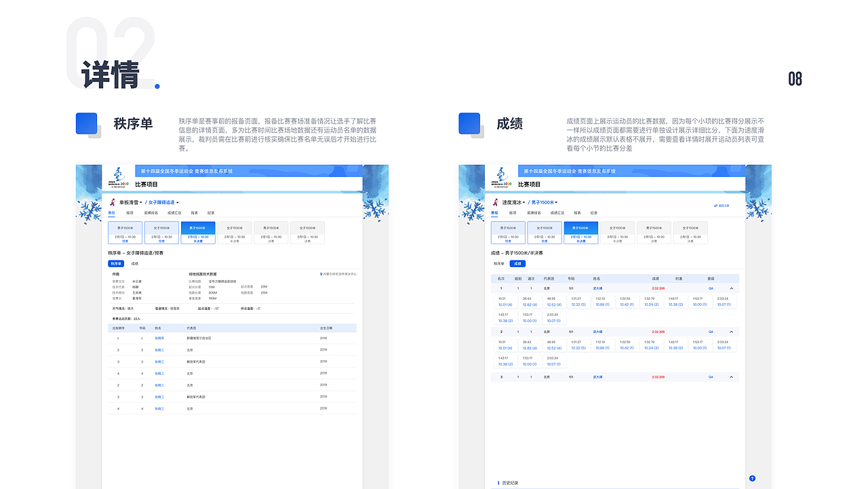Select the 报表 tab in the left mockup
This screenshot has height=489, width=868.
(x=195, y=213)
